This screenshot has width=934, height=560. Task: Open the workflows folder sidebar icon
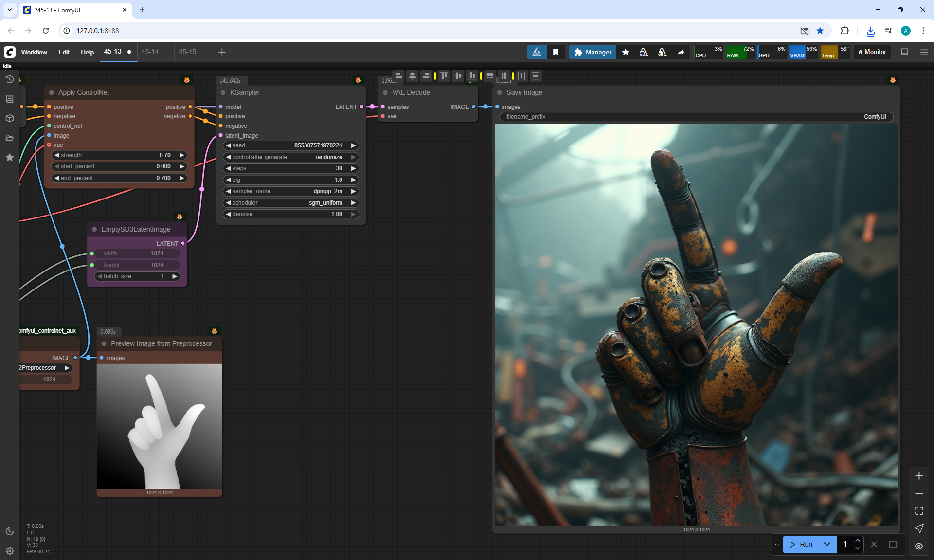pos(9,138)
